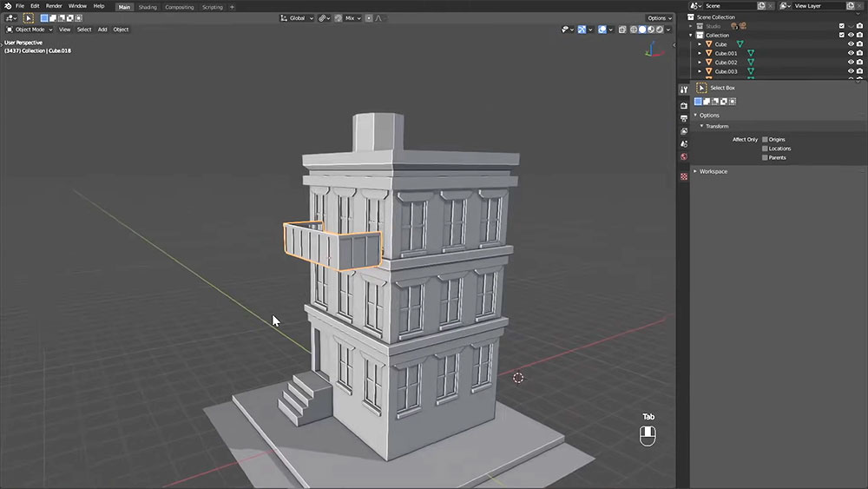Image resolution: width=868 pixels, height=489 pixels.
Task: Enable Affect Only Locations checkbox
Action: 765,149
